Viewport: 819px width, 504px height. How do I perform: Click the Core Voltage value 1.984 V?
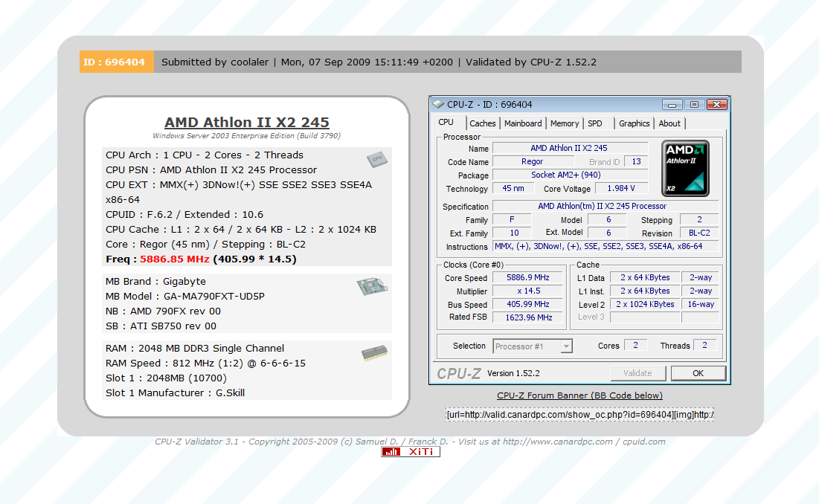(621, 188)
